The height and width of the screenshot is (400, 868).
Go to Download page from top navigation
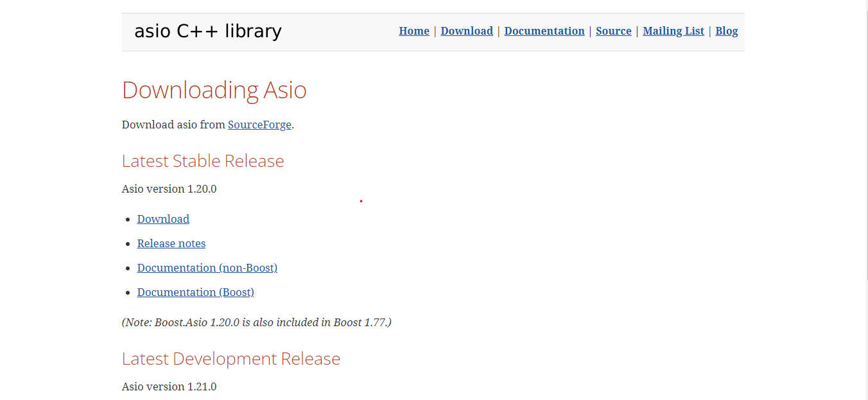tap(466, 31)
